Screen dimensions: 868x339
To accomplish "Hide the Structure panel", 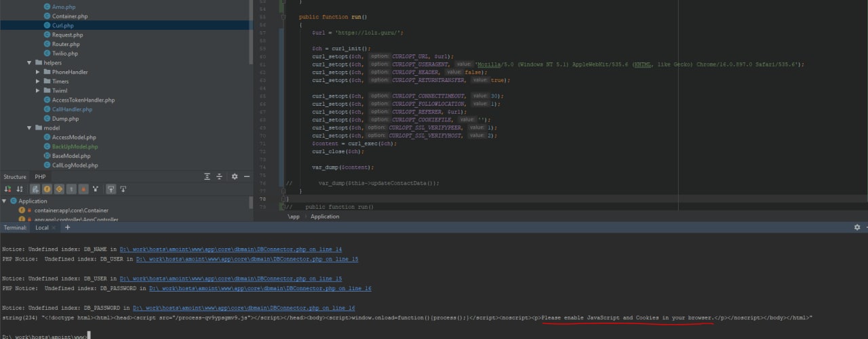I will click(246, 176).
